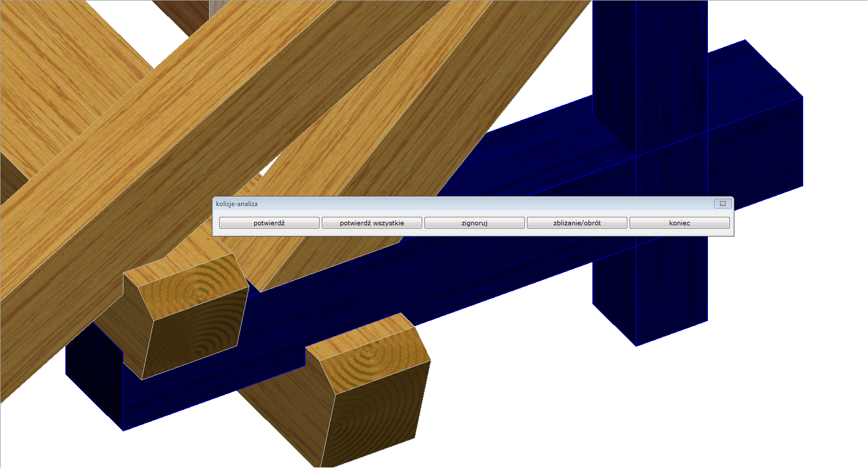868x468 pixels.
Task: Close the kolizje-analiza dialog
Action: (x=723, y=204)
